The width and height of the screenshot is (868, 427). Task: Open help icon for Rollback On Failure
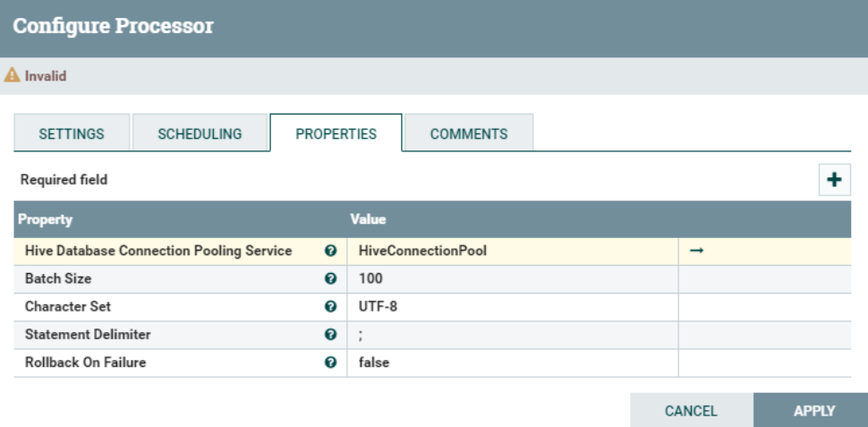point(330,363)
